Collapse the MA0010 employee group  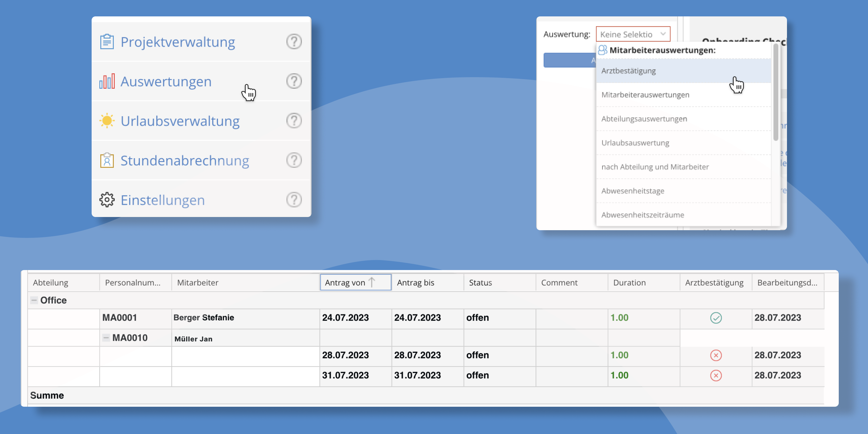106,338
